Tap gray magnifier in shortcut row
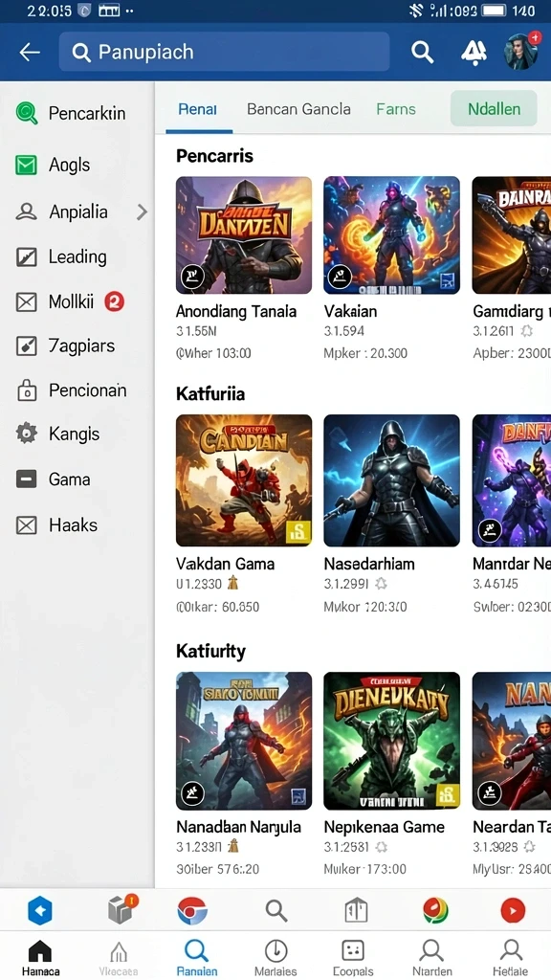 276,911
